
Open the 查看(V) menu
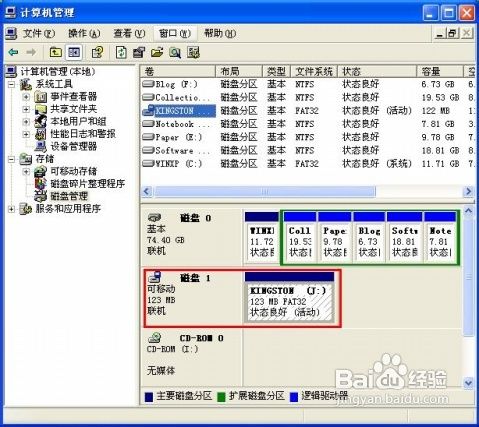129,33
